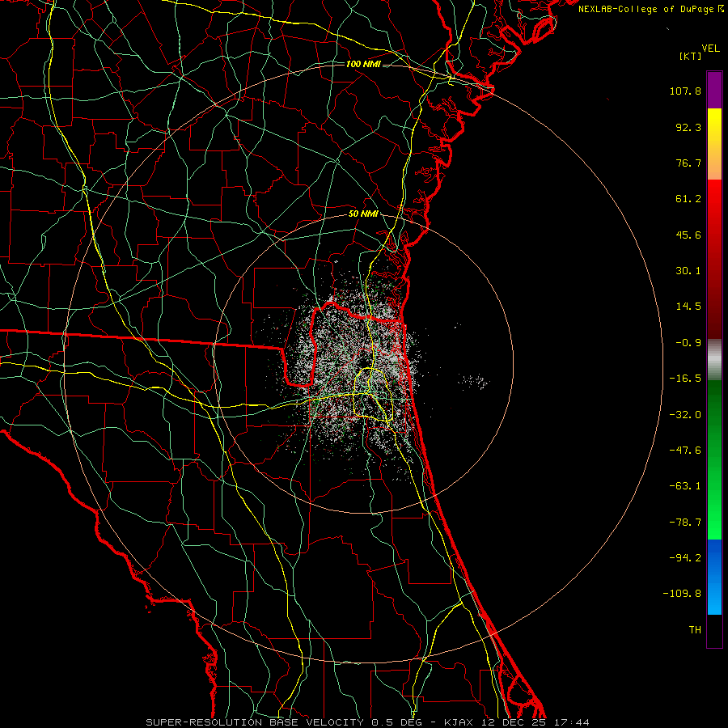
Task: Click the VEL legend title
Action: tap(710, 49)
